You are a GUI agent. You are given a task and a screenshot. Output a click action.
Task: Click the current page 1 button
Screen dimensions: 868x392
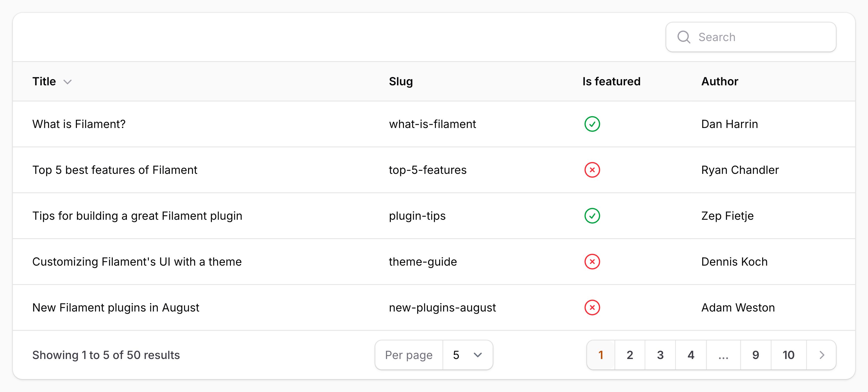600,355
